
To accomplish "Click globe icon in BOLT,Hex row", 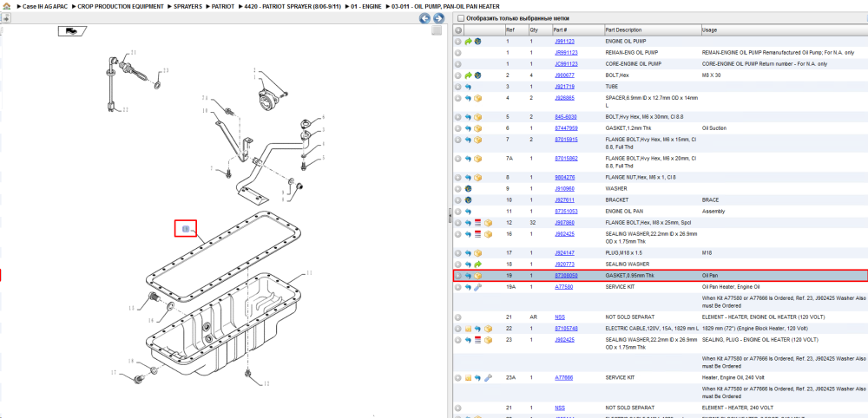I will click(x=477, y=75).
